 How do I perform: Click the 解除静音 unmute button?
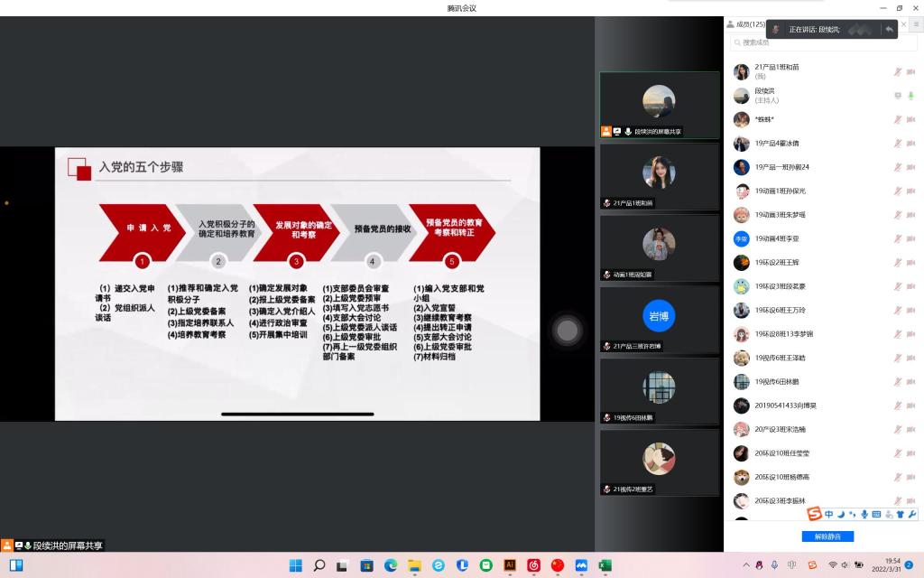827,536
